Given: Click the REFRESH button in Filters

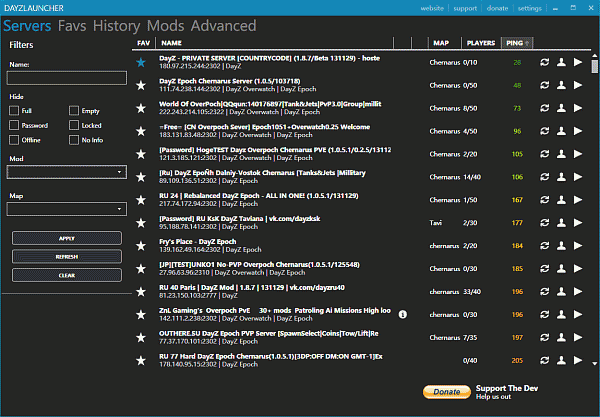Looking at the screenshot, I should click(x=67, y=256).
